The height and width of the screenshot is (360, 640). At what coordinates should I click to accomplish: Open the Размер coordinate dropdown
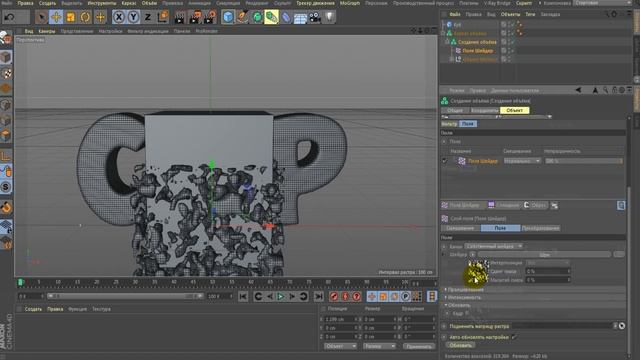379,346
